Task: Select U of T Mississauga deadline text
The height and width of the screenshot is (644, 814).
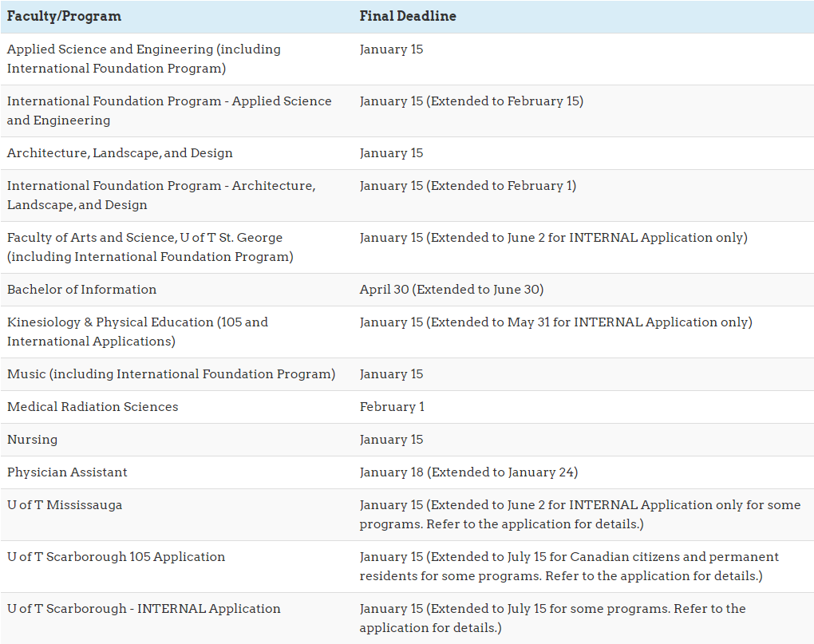Action: 580,514
